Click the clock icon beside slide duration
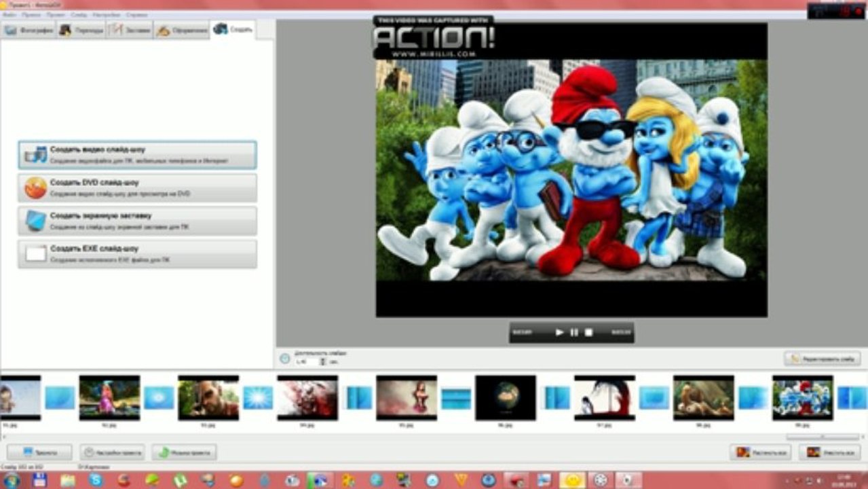This screenshot has width=868, height=489. pos(285,359)
